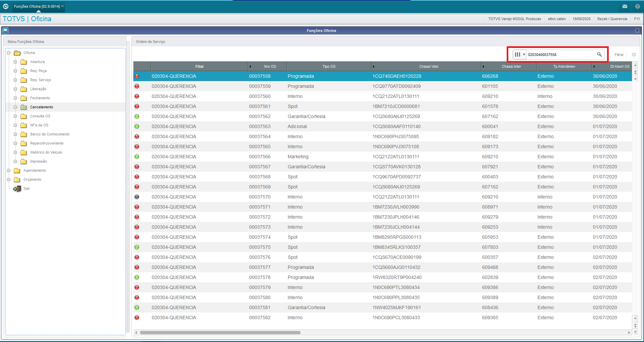This screenshot has width=644, height=342.
Task: Open the search column selector dropdown
Action: pyautogui.click(x=520, y=54)
